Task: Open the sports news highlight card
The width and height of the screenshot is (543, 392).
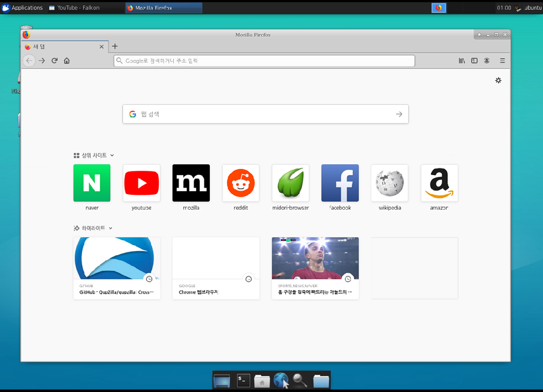Action: pyautogui.click(x=315, y=268)
